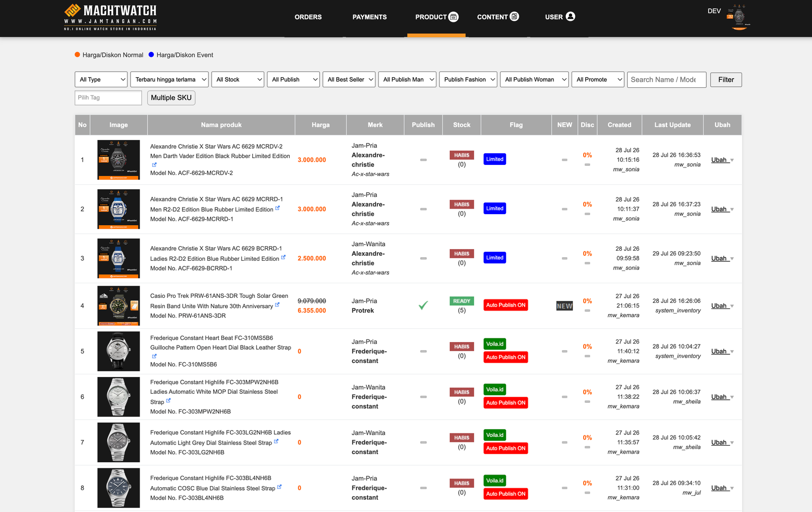This screenshot has width=812, height=512.
Task: Open the MachtWatch logo home link
Action: tap(110, 17)
